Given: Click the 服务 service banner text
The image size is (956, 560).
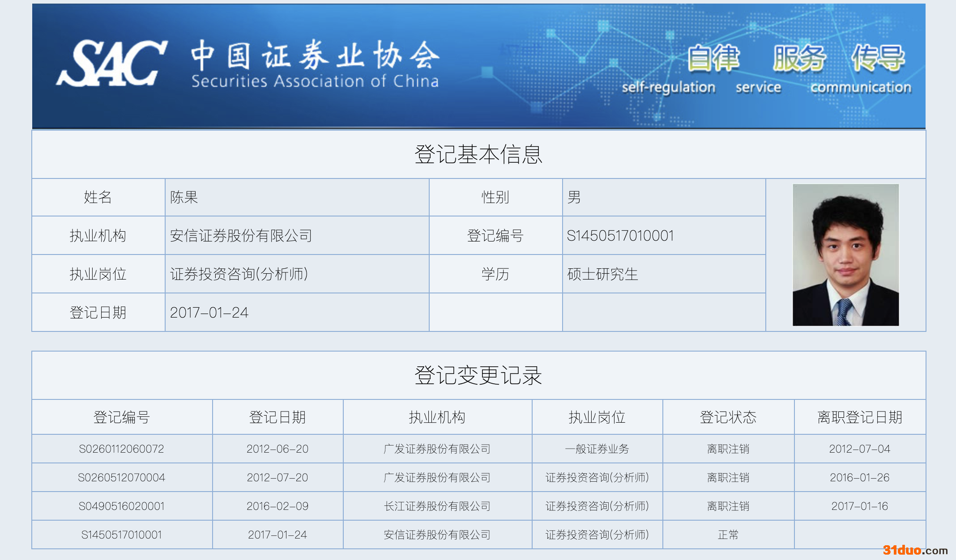Looking at the screenshot, I should point(798,59).
